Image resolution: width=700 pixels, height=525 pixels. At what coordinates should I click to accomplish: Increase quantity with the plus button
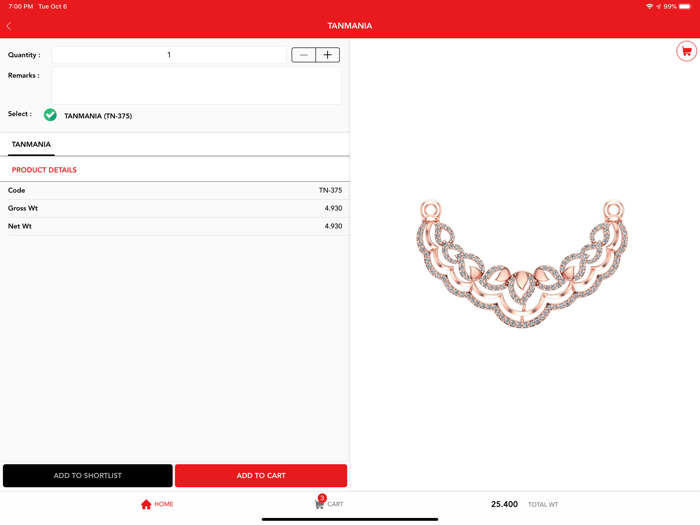pyautogui.click(x=328, y=55)
